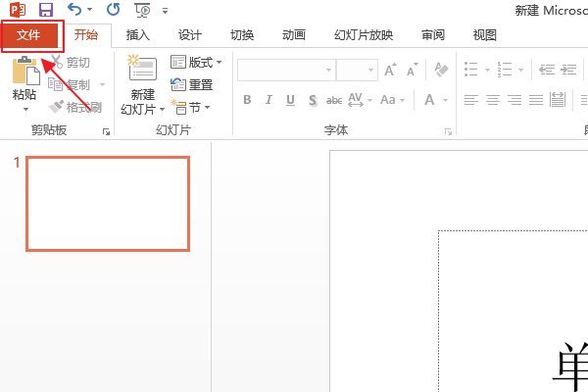Open the font size combo box
The height and width of the screenshot is (392, 588).
tap(357, 70)
